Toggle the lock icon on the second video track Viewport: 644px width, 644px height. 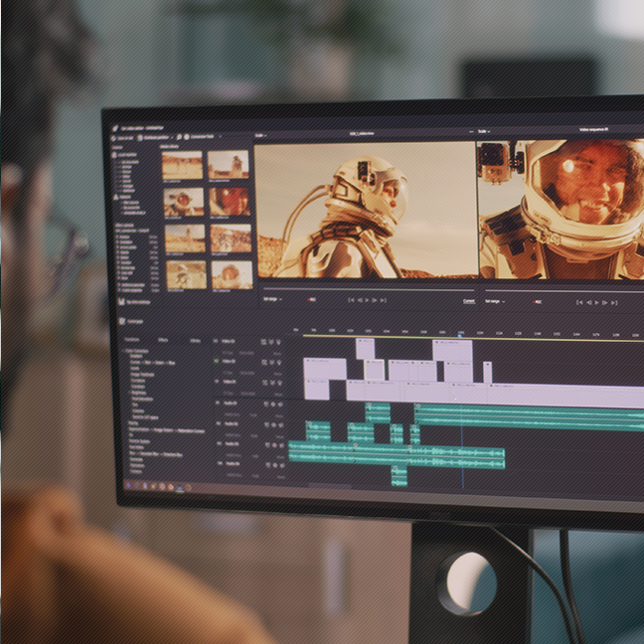277,362
